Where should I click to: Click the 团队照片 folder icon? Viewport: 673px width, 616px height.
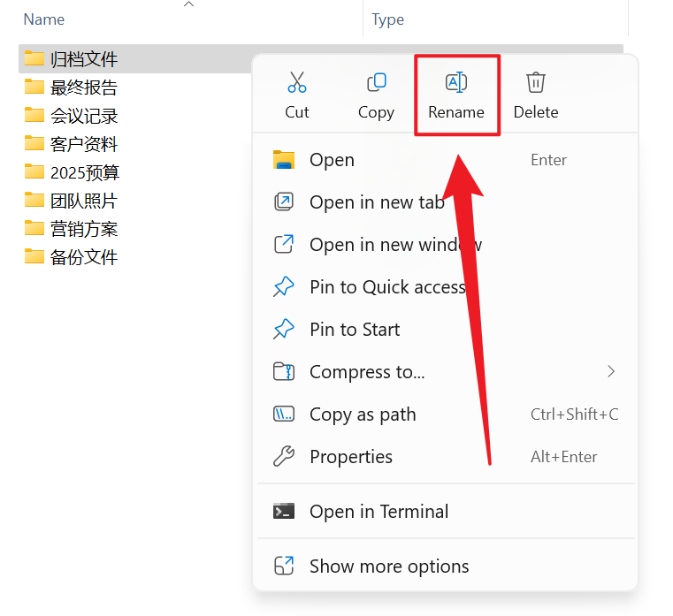[34, 201]
